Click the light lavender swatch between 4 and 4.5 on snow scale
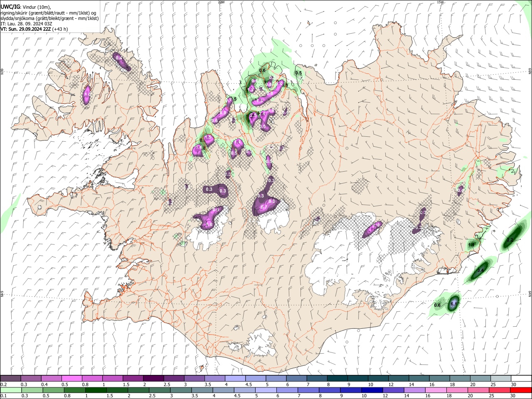532x399 pixels. (235, 378)
